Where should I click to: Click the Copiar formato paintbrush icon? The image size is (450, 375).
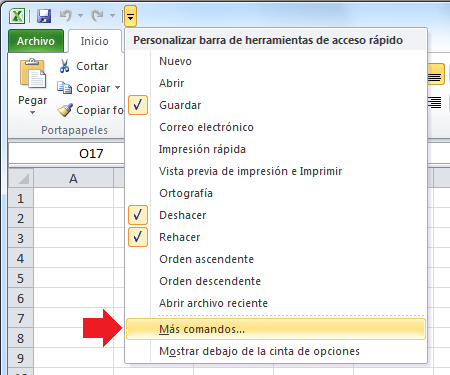pyautogui.click(x=65, y=110)
